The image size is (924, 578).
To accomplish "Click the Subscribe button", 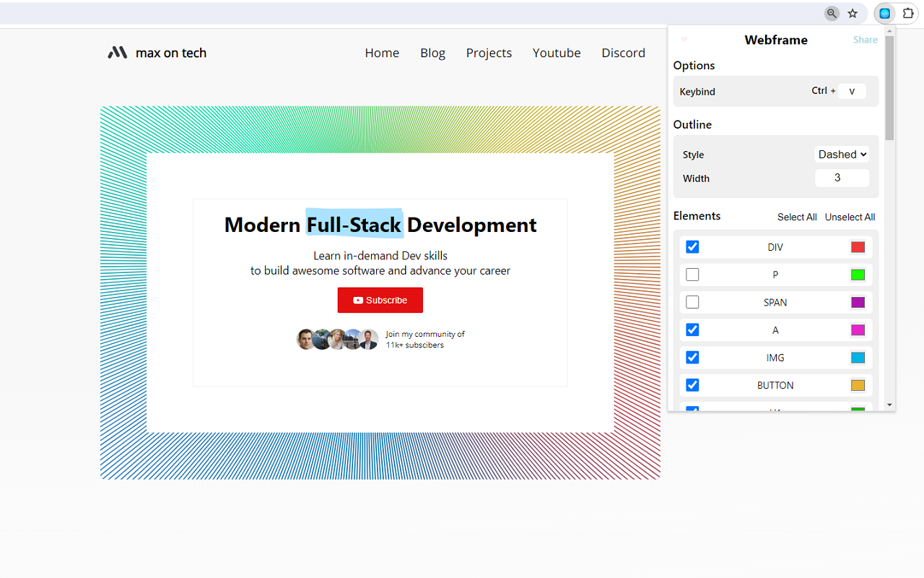I will tap(380, 300).
